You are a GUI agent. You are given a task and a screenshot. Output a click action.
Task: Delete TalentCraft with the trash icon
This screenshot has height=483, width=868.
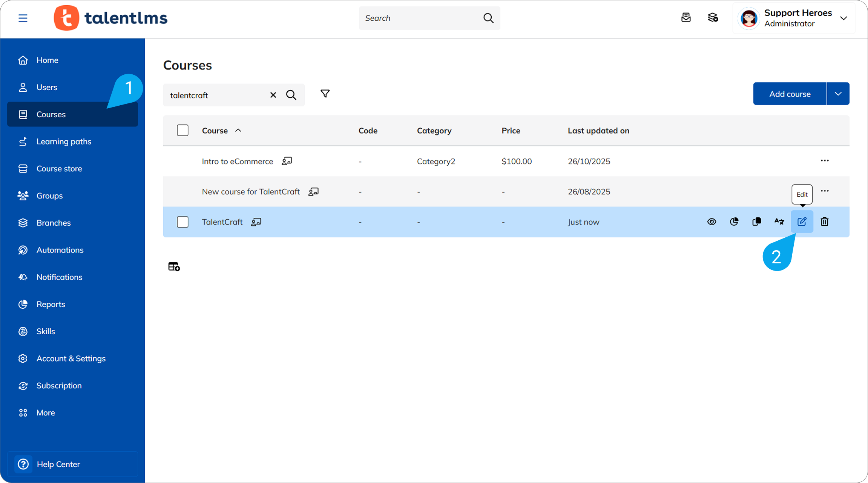(824, 222)
